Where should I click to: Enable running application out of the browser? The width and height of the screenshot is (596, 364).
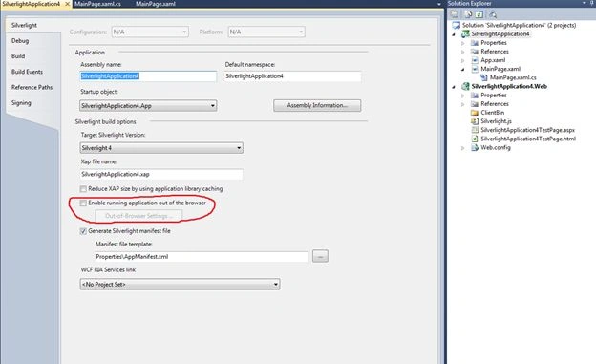[x=83, y=203]
